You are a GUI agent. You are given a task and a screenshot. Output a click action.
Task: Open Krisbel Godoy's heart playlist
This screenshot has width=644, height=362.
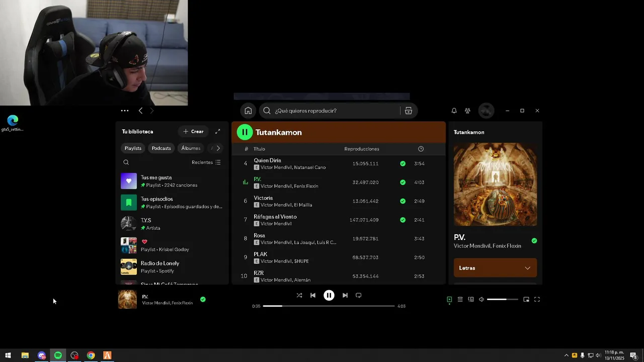(172, 245)
